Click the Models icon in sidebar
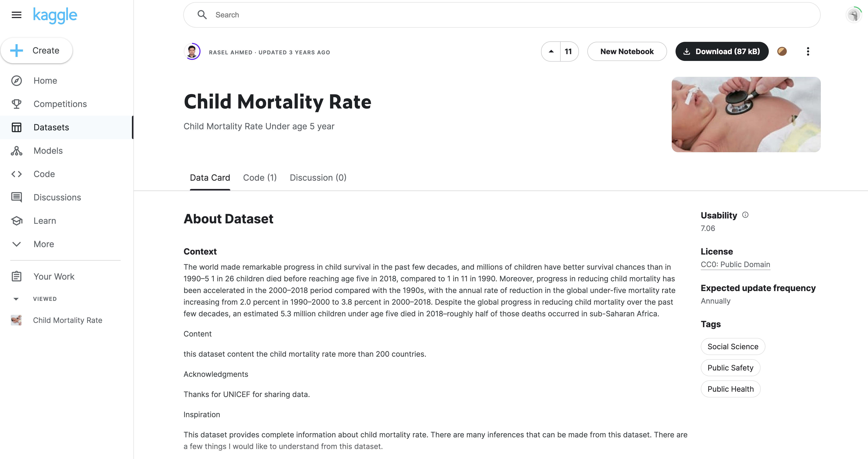The height and width of the screenshot is (459, 868). [17, 151]
